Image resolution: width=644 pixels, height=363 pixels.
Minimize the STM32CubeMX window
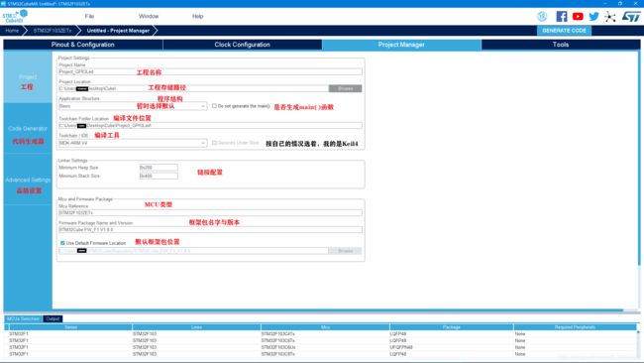[x=605, y=3]
